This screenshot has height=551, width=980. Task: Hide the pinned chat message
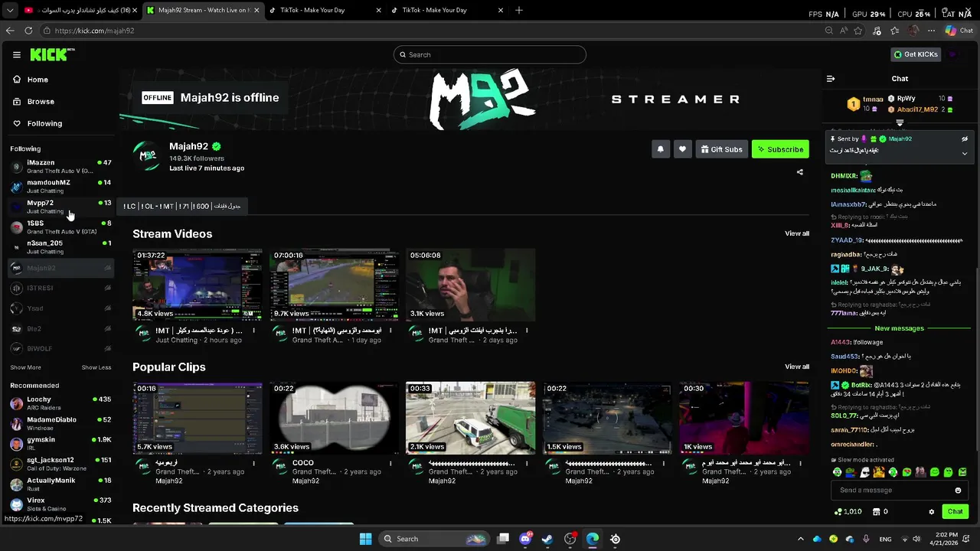click(x=965, y=139)
